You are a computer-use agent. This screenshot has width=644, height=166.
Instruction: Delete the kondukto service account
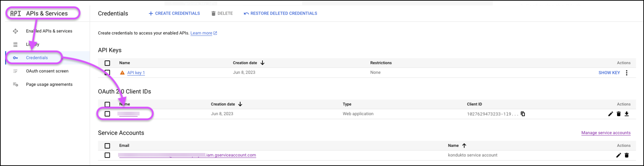point(627,155)
